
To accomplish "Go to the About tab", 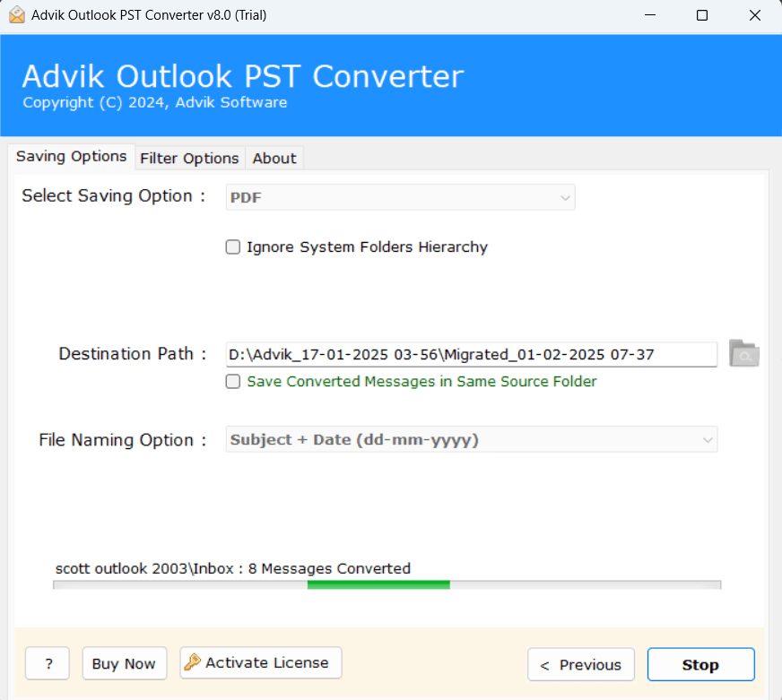I will (x=274, y=159).
